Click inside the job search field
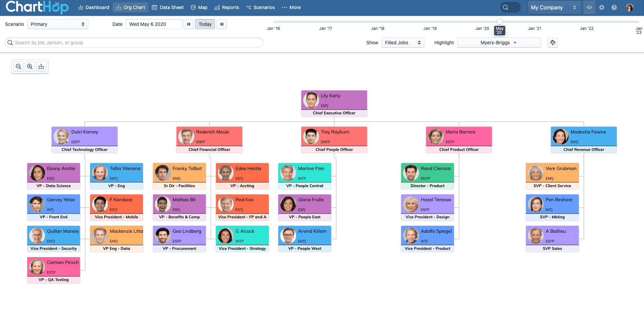Viewport: 644px width, 324px height. [x=134, y=43]
